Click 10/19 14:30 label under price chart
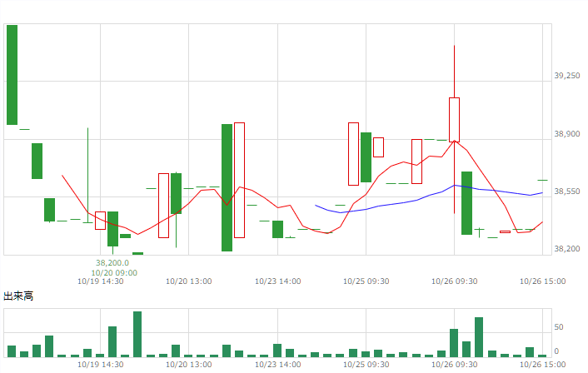 coord(100,281)
